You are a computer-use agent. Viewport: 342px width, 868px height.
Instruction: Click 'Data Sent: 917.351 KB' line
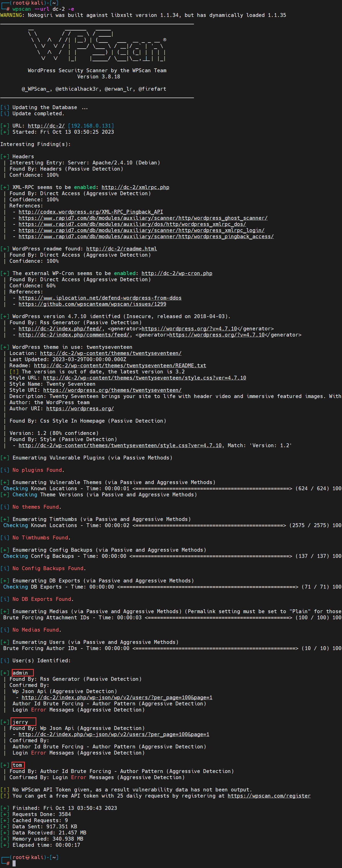(45, 827)
